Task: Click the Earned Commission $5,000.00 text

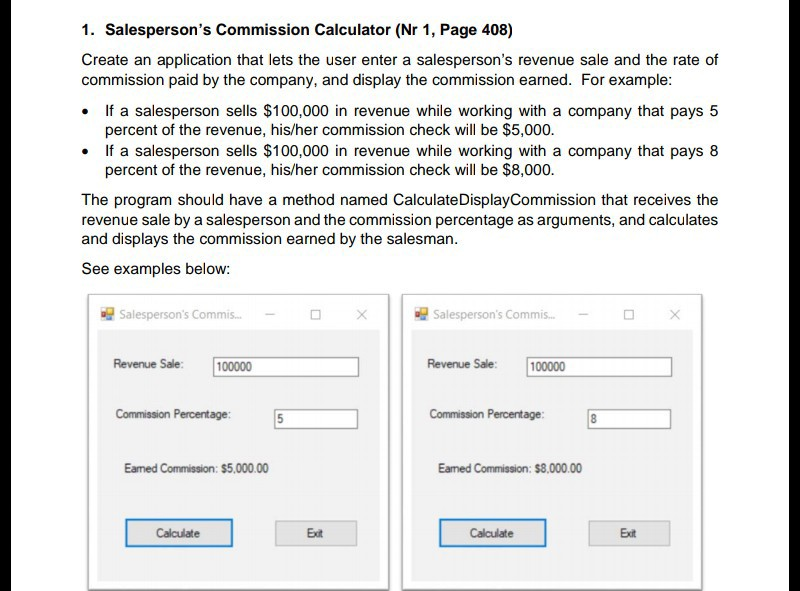Action: coord(198,468)
